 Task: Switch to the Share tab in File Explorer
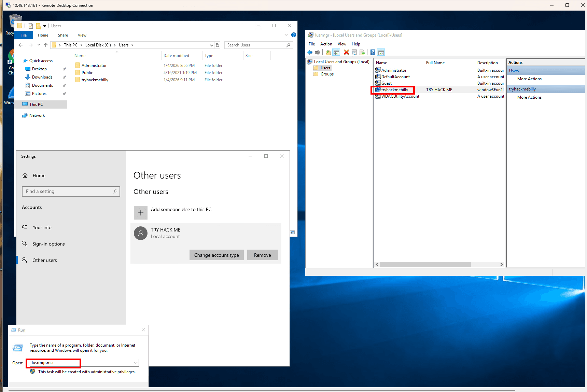(63, 35)
